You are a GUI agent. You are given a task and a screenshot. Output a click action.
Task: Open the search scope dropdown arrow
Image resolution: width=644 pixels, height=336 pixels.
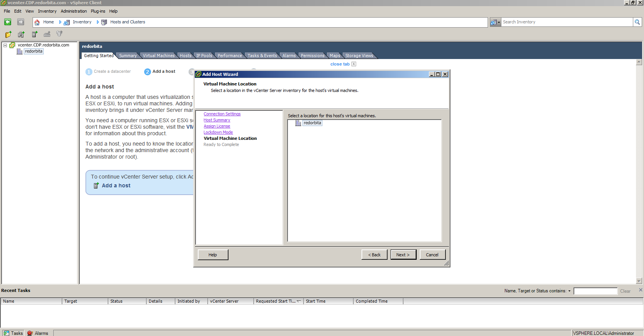pos(499,22)
